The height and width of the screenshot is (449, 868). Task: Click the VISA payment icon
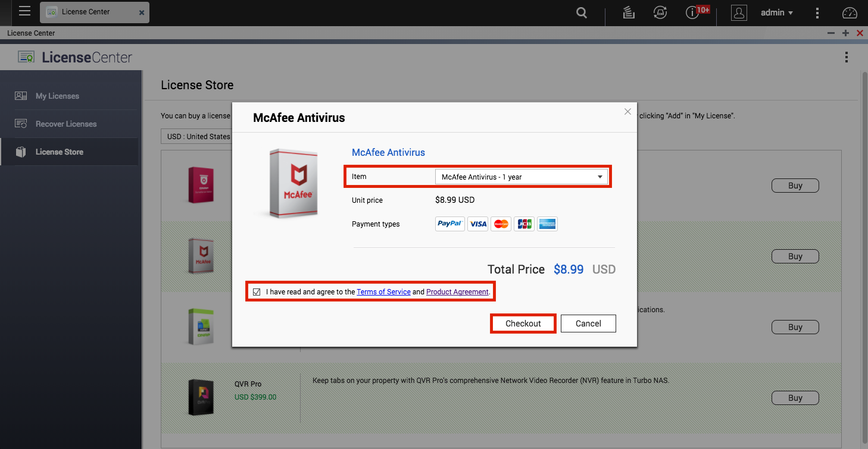(x=477, y=224)
